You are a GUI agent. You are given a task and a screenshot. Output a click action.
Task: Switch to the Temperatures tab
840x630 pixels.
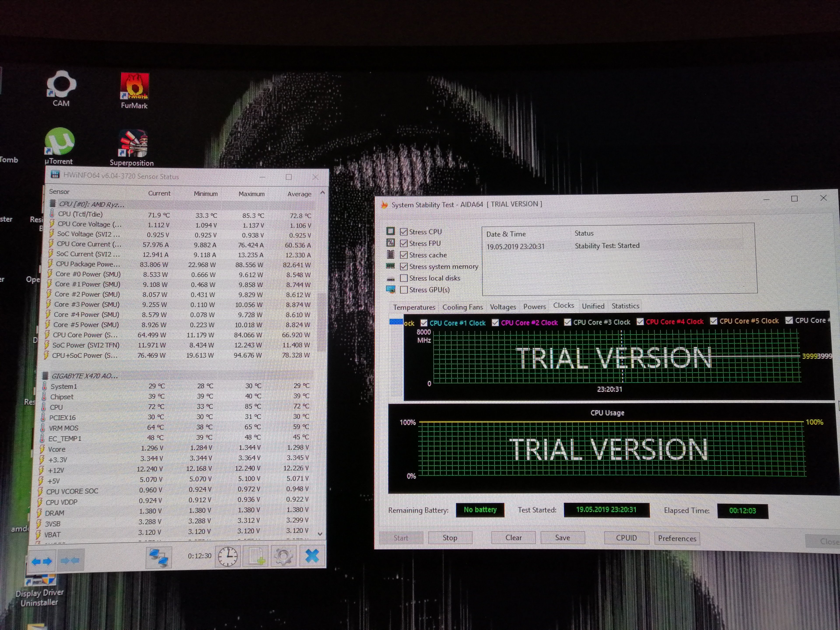(x=414, y=307)
